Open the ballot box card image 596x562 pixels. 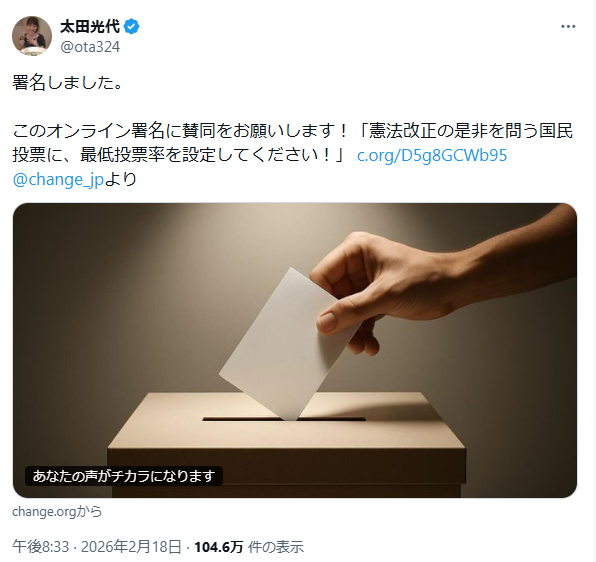coord(295,350)
